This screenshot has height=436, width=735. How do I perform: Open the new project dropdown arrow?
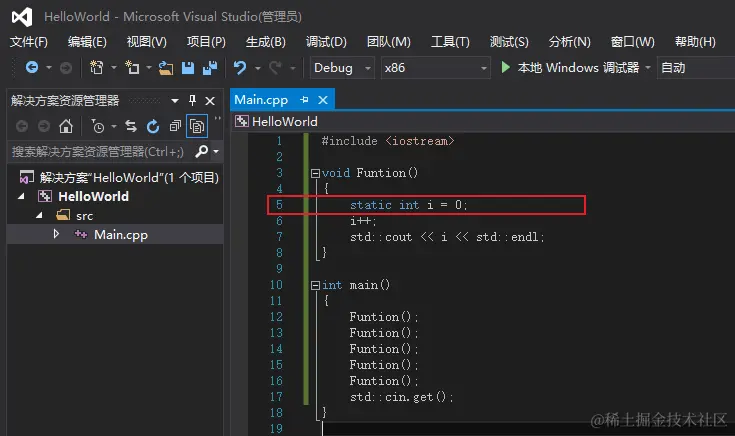click(x=113, y=68)
